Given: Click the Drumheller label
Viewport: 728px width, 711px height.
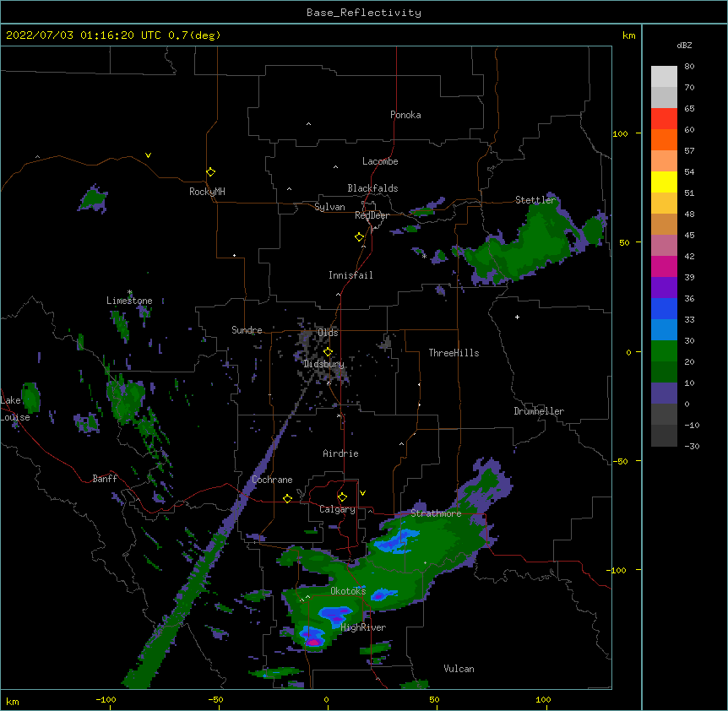Looking at the screenshot, I should tap(539, 411).
